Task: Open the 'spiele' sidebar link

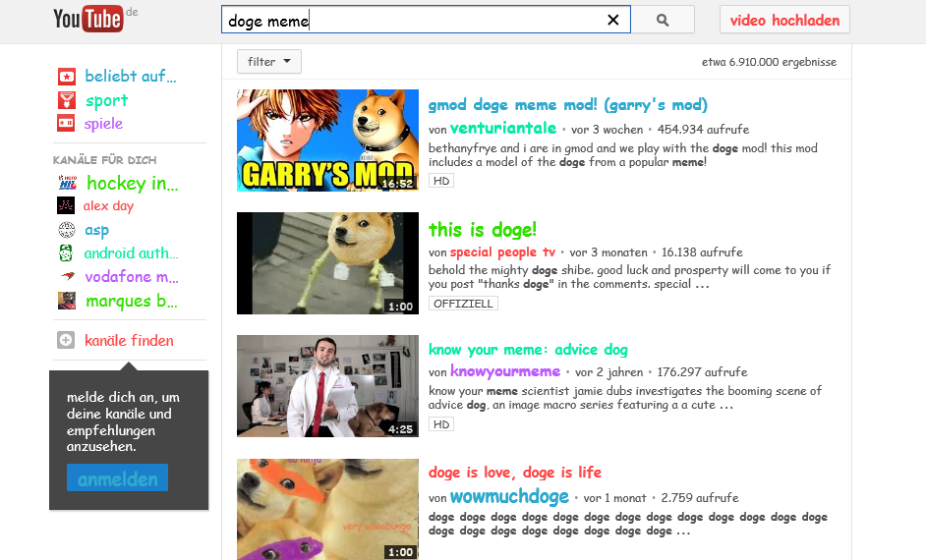Action: 103,124
